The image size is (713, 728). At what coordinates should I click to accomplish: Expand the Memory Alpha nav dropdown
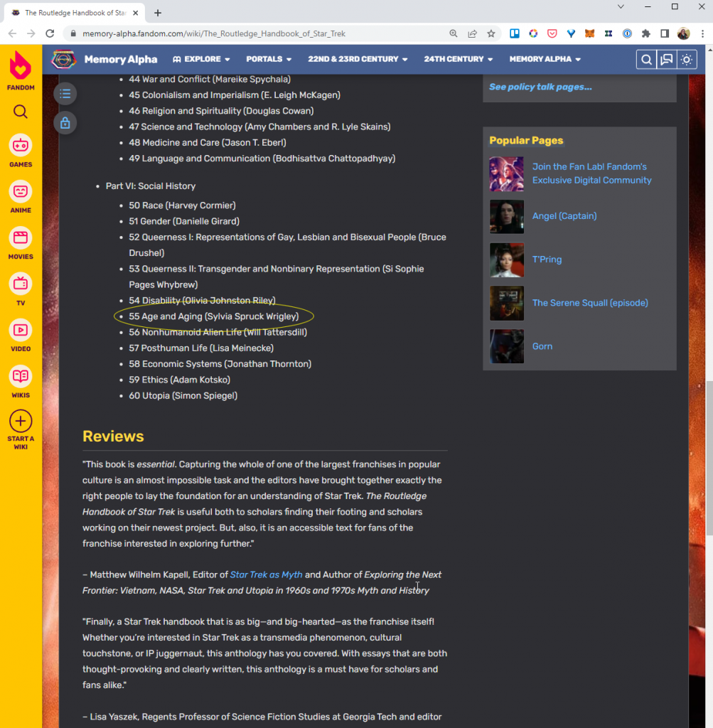point(545,59)
